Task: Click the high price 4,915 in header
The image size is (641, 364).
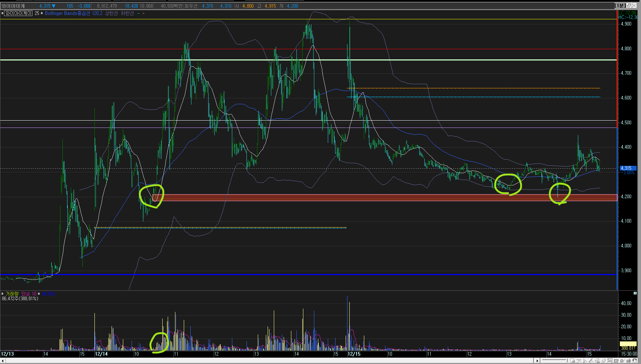Action: [x=270, y=6]
